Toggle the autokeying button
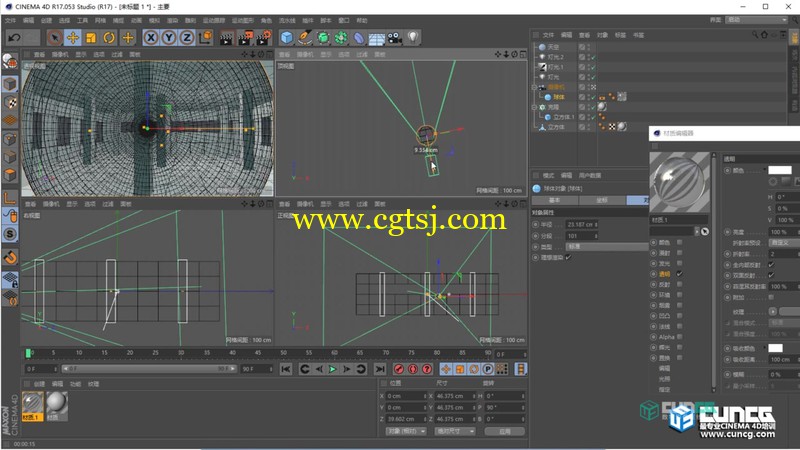The height and width of the screenshot is (450, 800). 413,369
